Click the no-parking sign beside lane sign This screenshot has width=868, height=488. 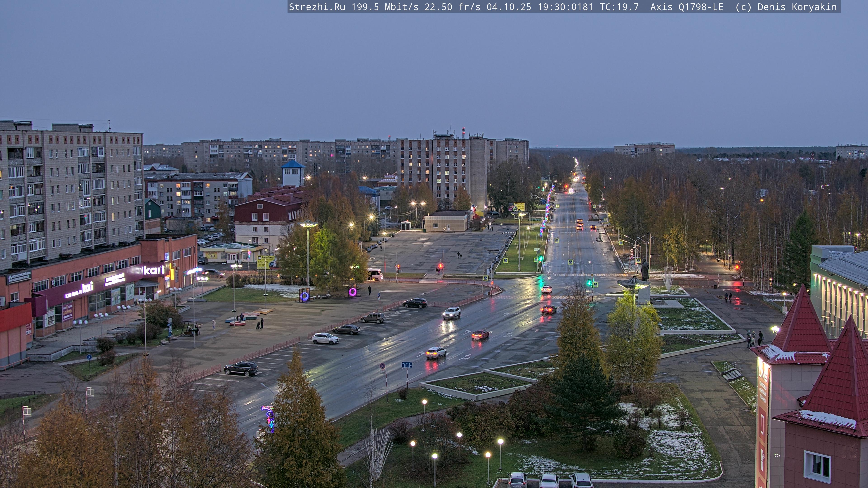click(x=382, y=366)
